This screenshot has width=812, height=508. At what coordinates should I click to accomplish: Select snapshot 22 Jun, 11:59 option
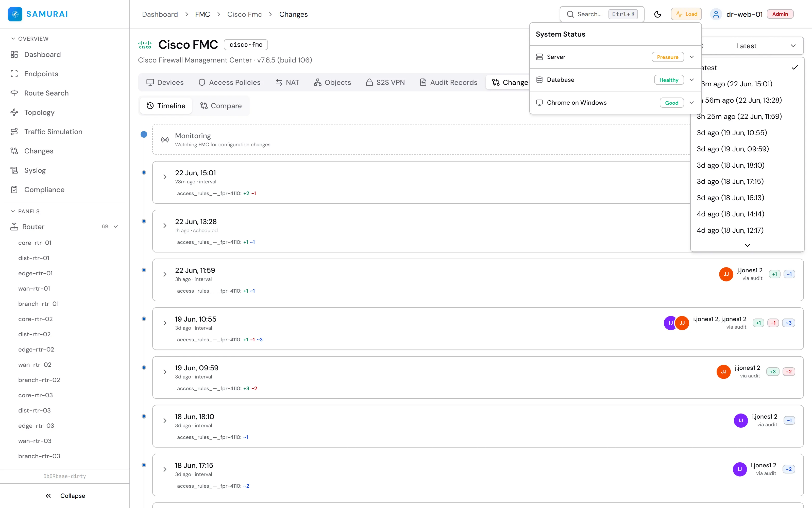(x=747, y=117)
